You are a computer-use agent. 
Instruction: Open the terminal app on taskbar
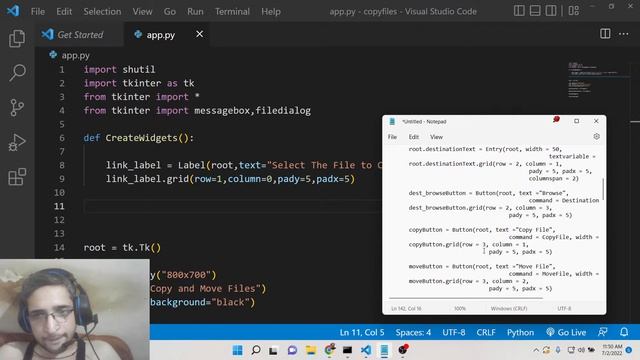point(347,350)
